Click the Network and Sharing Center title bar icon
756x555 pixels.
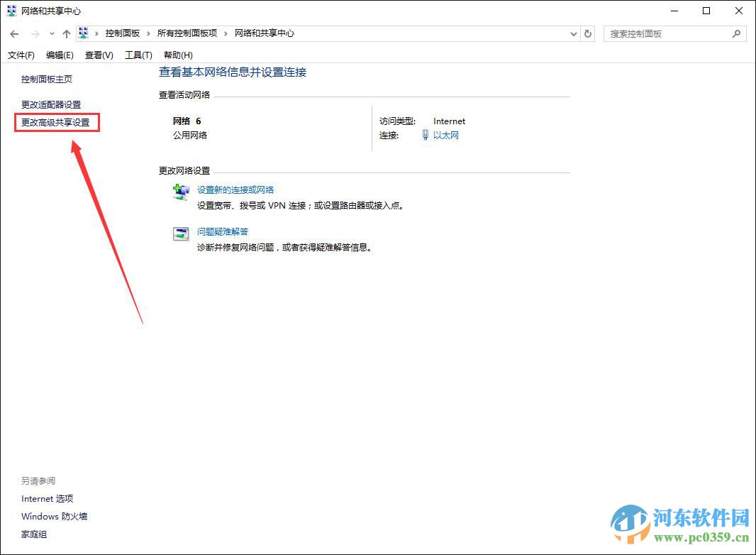pos(10,11)
